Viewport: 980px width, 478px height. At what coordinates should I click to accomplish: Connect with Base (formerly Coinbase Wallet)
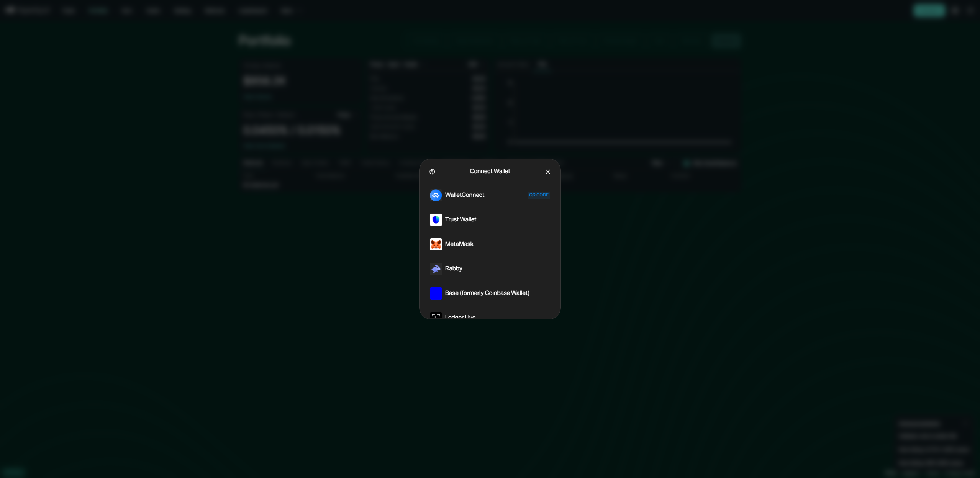click(x=490, y=293)
